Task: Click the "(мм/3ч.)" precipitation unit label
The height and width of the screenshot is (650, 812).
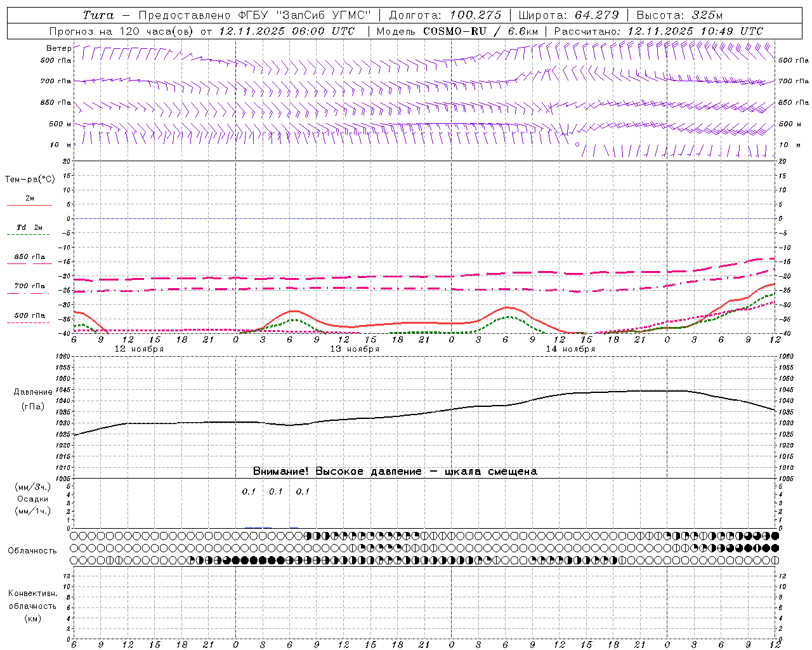Action: (33, 487)
